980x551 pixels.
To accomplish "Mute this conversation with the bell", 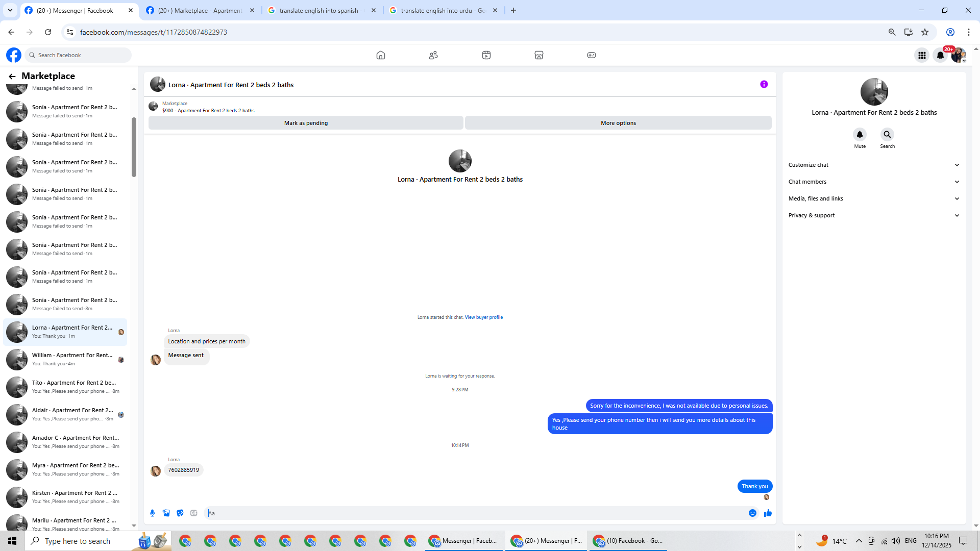I will tap(860, 135).
